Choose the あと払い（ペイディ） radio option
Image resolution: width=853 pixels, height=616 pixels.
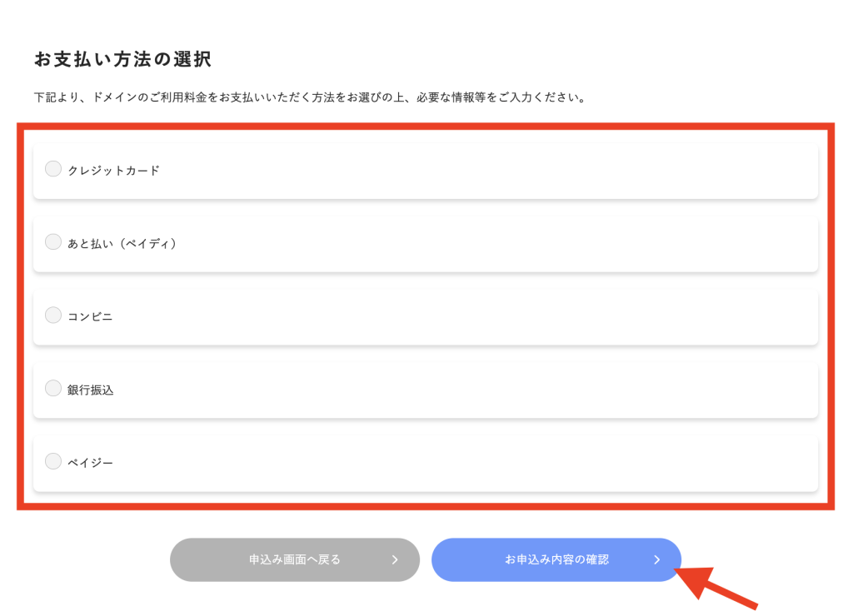click(x=53, y=242)
